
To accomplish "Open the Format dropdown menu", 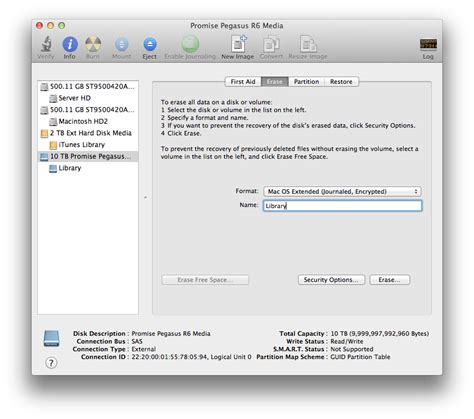I will point(342,192).
